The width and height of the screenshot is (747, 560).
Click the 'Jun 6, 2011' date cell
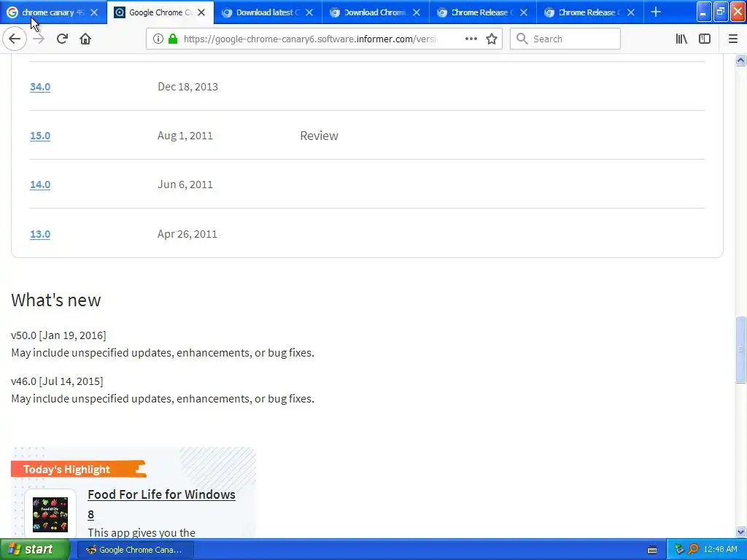click(x=185, y=184)
